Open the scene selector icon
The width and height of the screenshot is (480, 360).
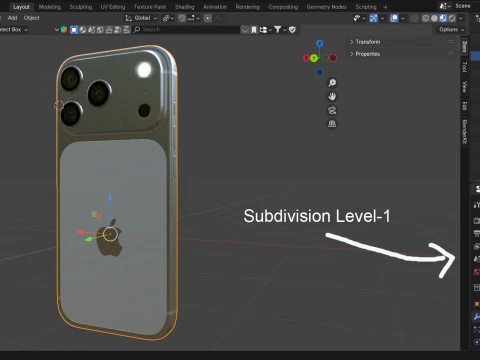(x=445, y=6)
